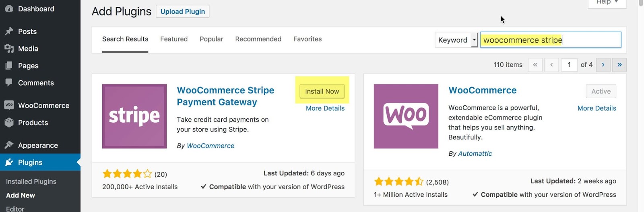Viewport: 644px width, 212px height.
Task: Click the Upload Plugin button
Action: [x=182, y=11]
